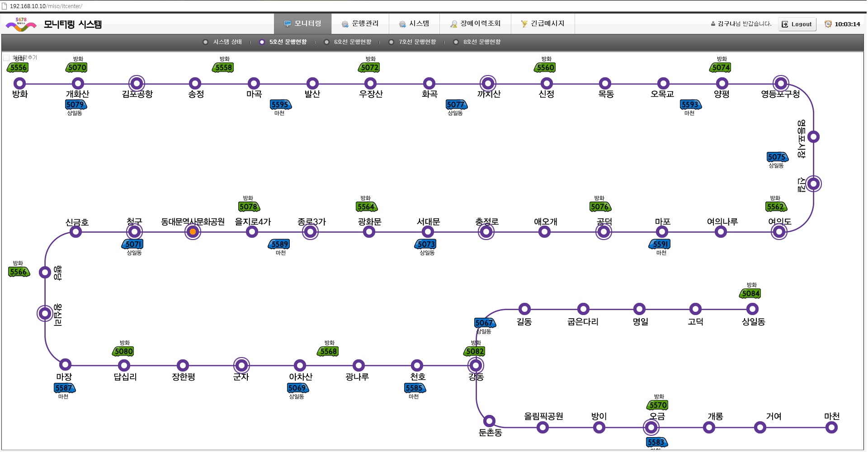Click green train 5560 above 신정
This screenshot has height=452, width=868.
[546, 68]
